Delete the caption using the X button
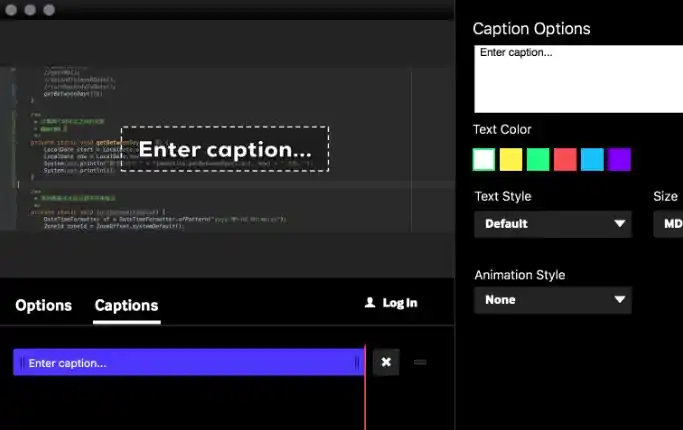Viewport: 683px width, 430px height. pos(386,362)
